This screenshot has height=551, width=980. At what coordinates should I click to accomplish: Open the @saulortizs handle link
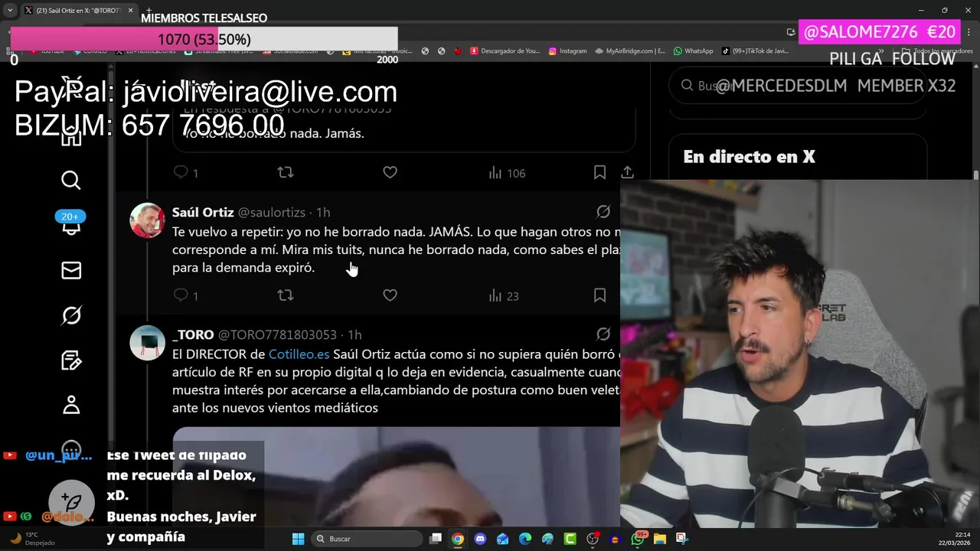tap(272, 212)
